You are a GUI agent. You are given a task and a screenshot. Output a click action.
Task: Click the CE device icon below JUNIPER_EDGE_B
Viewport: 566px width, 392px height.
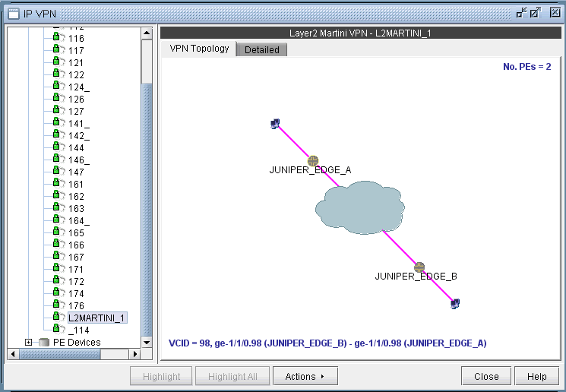tap(455, 304)
